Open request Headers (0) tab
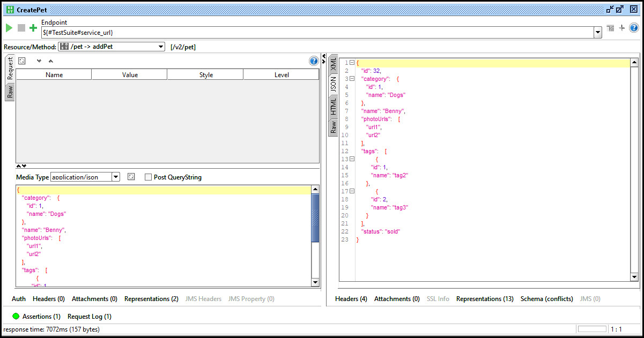The image size is (644, 338). click(49, 299)
